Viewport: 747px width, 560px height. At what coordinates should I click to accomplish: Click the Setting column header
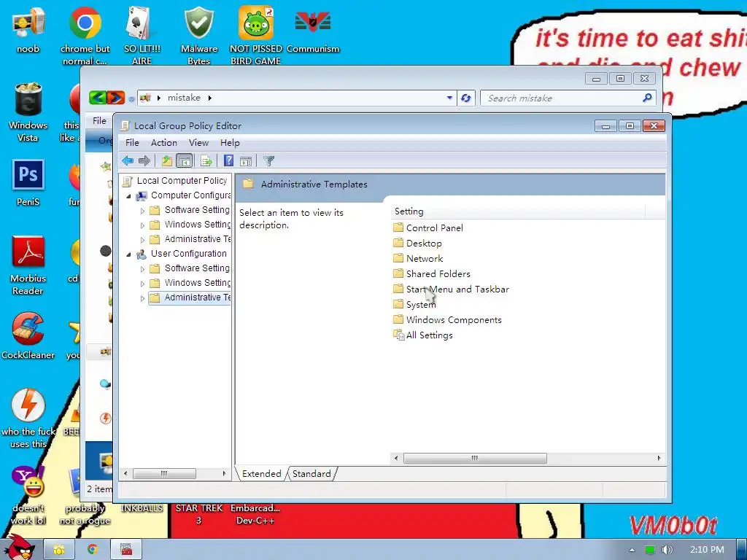click(517, 211)
